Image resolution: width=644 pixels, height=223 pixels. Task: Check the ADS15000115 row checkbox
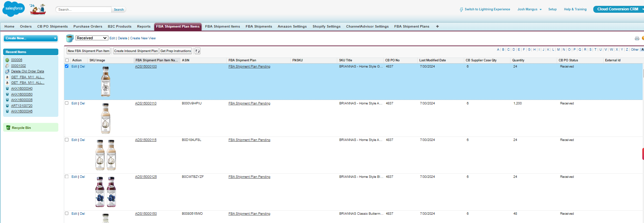coord(67,140)
